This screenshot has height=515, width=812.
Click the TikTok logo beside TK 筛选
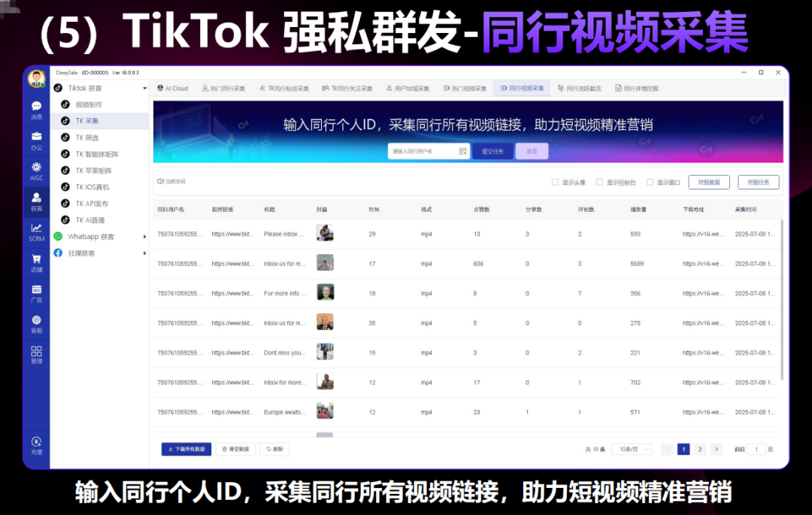65,138
